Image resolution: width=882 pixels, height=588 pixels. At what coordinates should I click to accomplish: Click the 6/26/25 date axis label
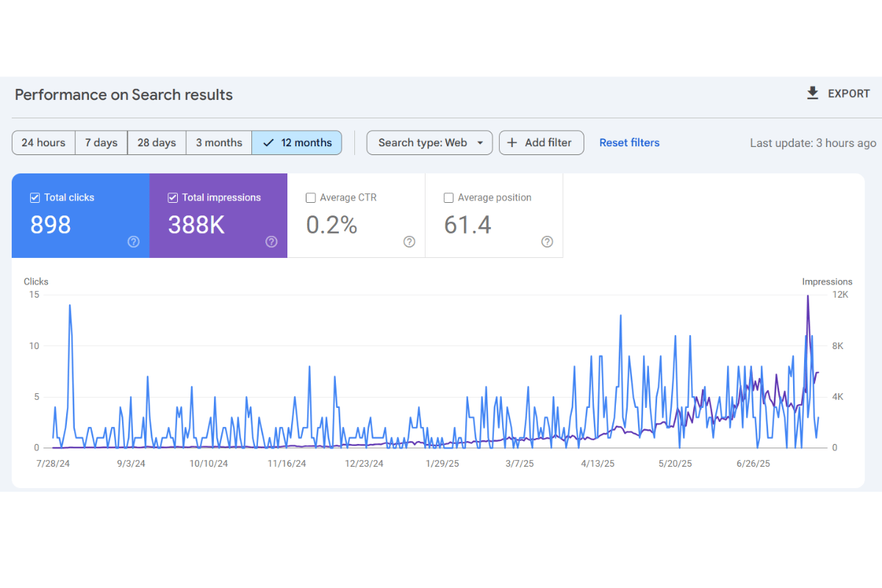pos(753,464)
